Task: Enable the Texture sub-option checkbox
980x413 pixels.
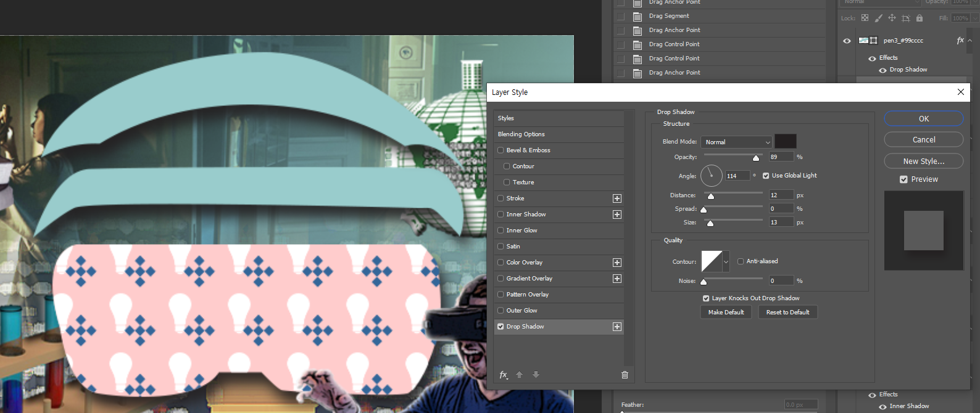Action: [507, 182]
